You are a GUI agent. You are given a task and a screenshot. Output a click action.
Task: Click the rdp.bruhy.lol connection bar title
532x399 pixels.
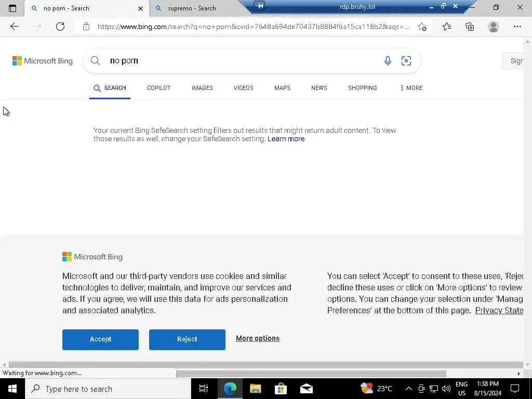[x=357, y=7]
